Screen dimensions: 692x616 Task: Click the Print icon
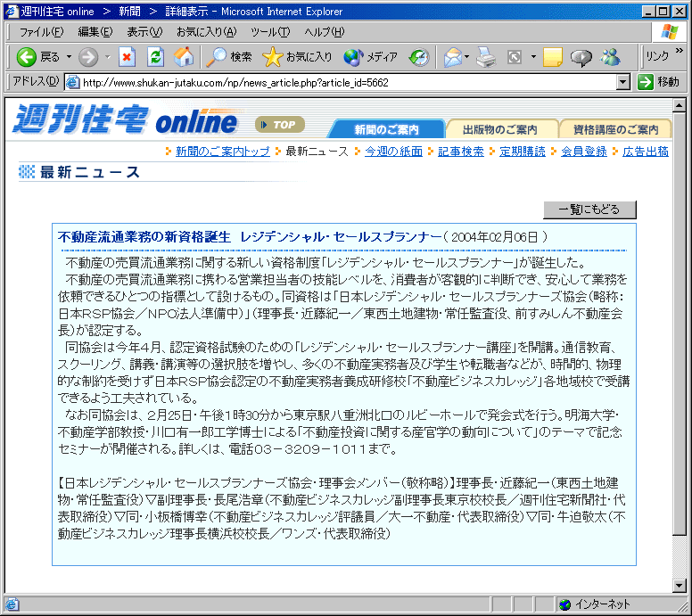[486, 57]
